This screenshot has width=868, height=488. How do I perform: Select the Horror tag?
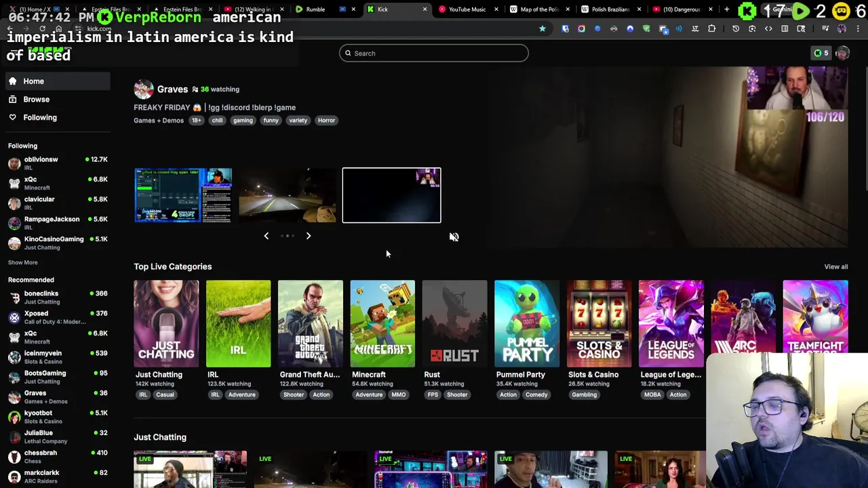(326, 121)
